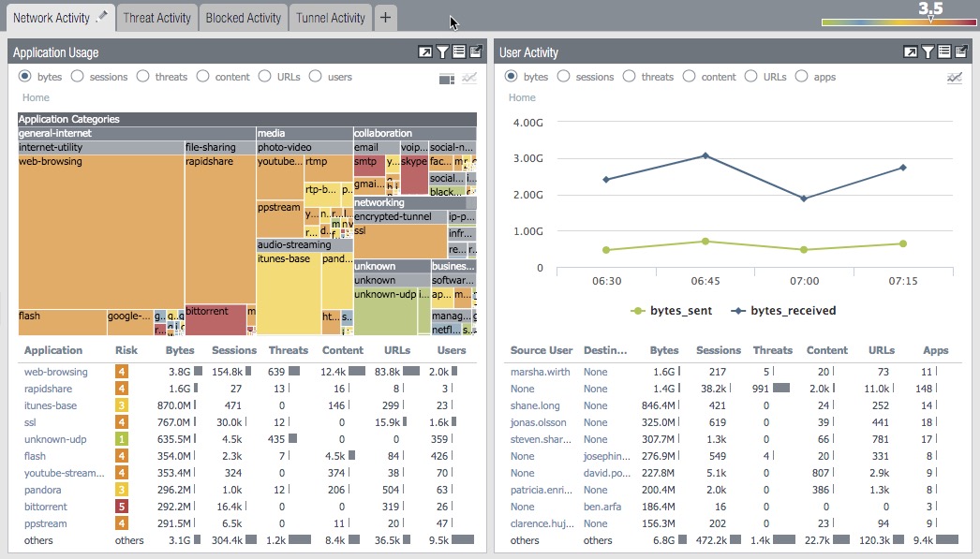Maximize the Application Usage widget with the arrow icon

425,52
